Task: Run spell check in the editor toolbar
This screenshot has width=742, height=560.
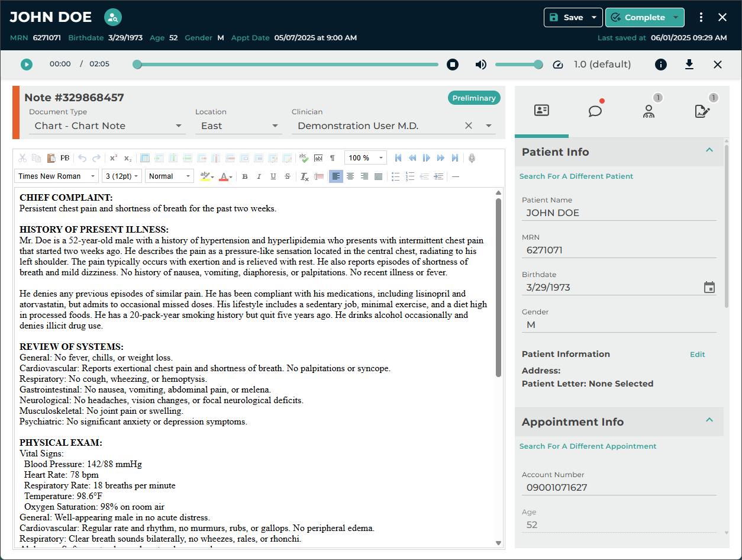Action: point(304,158)
